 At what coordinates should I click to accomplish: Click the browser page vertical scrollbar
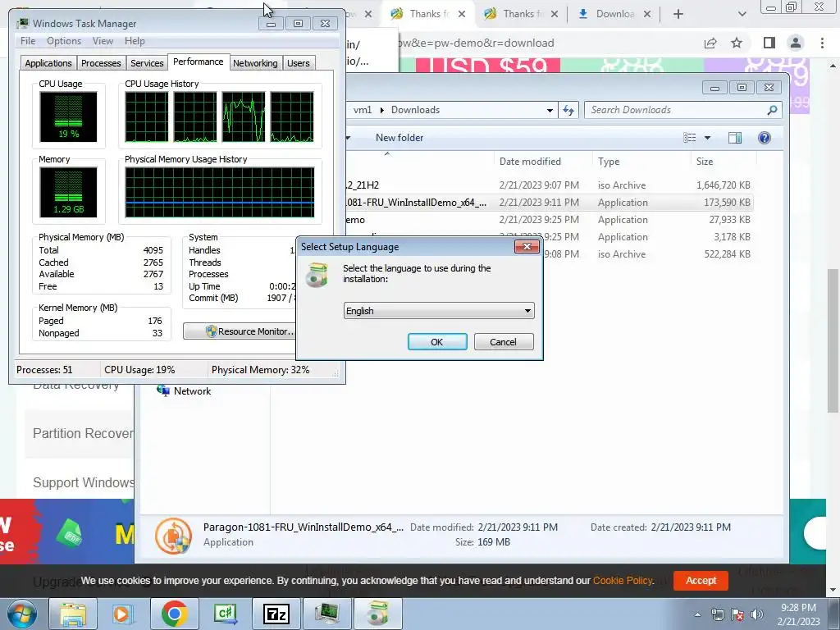pos(833,339)
